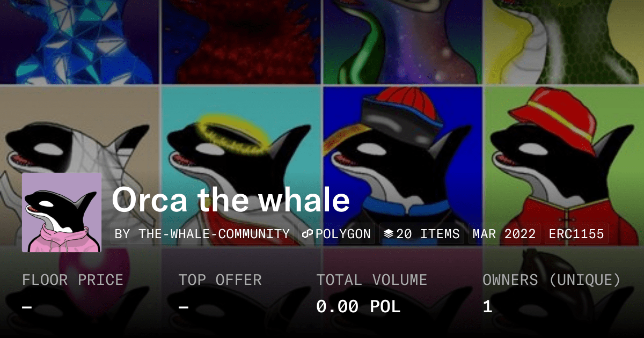Click the MAR 2022 date badge
Viewport: 644px width, 338px height.
click(504, 234)
